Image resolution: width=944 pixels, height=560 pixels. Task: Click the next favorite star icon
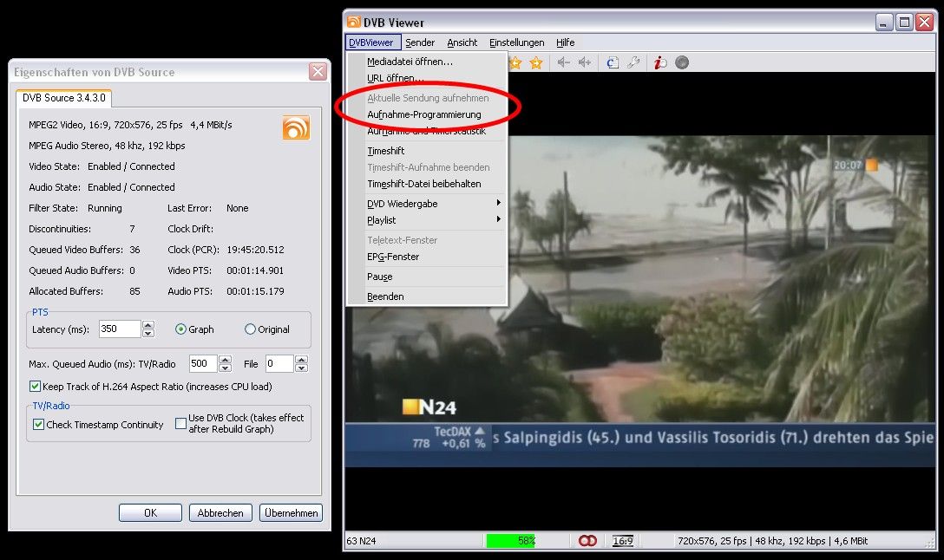[x=536, y=62]
